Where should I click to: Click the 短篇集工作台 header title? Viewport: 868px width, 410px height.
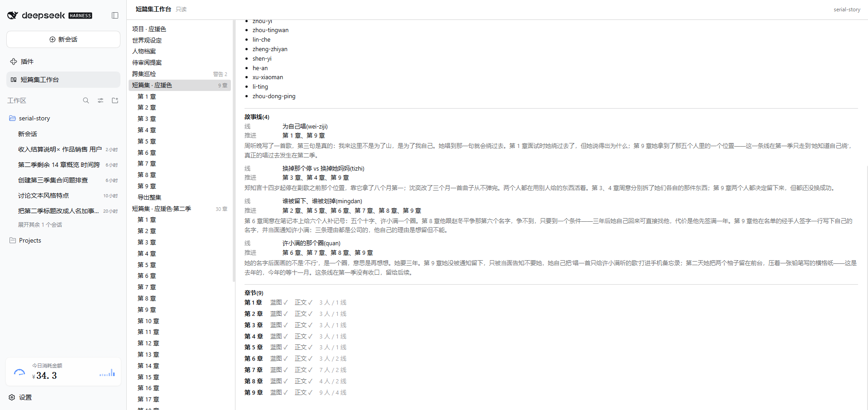point(153,9)
